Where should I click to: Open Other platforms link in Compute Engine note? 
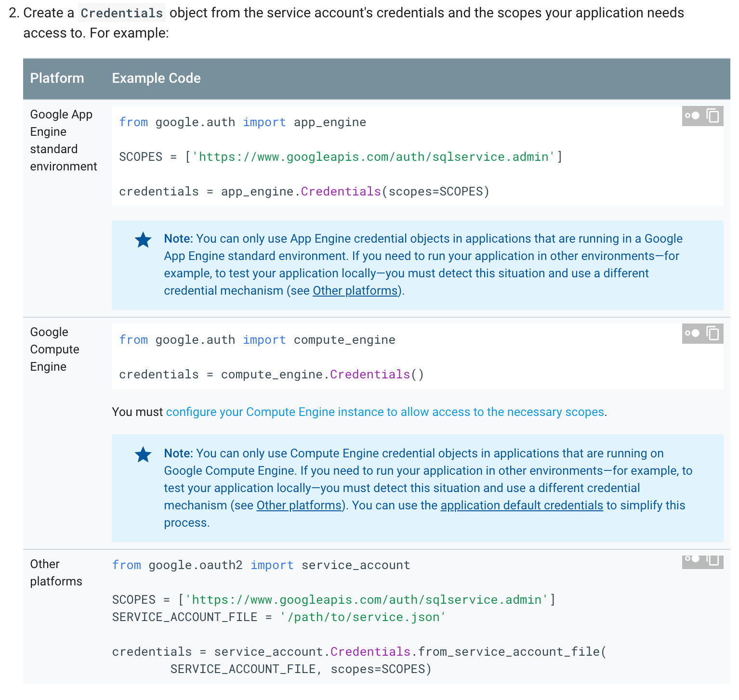(x=299, y=506)
